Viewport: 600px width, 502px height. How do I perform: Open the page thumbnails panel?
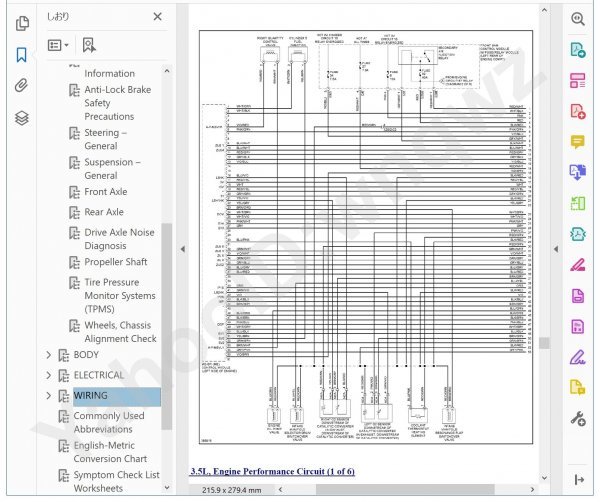pos(22,23)
